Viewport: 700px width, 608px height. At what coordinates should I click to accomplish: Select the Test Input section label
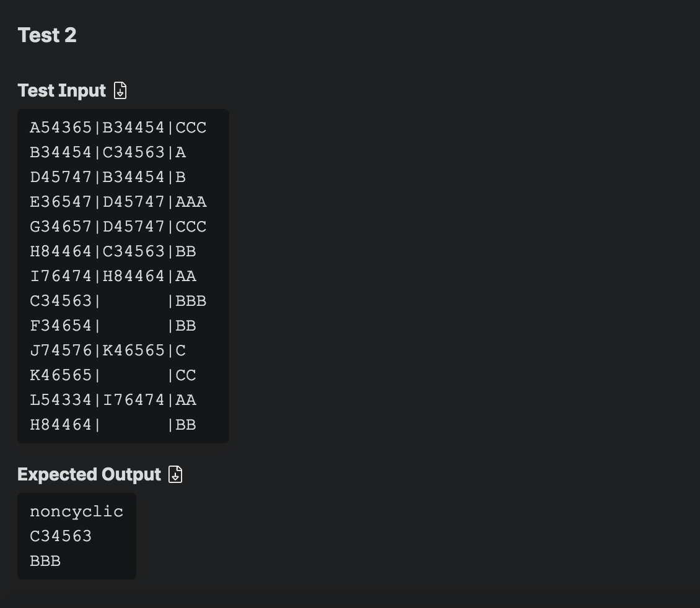click(x=61, y=90)
